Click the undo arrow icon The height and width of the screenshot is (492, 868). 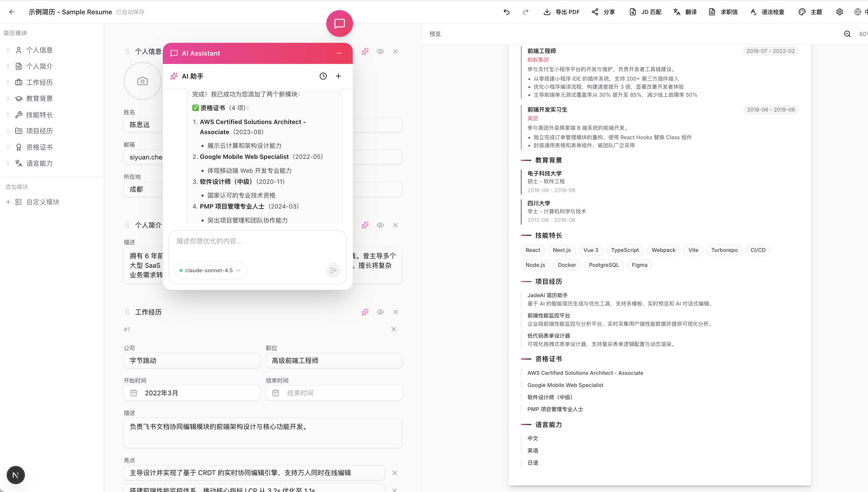506,12
